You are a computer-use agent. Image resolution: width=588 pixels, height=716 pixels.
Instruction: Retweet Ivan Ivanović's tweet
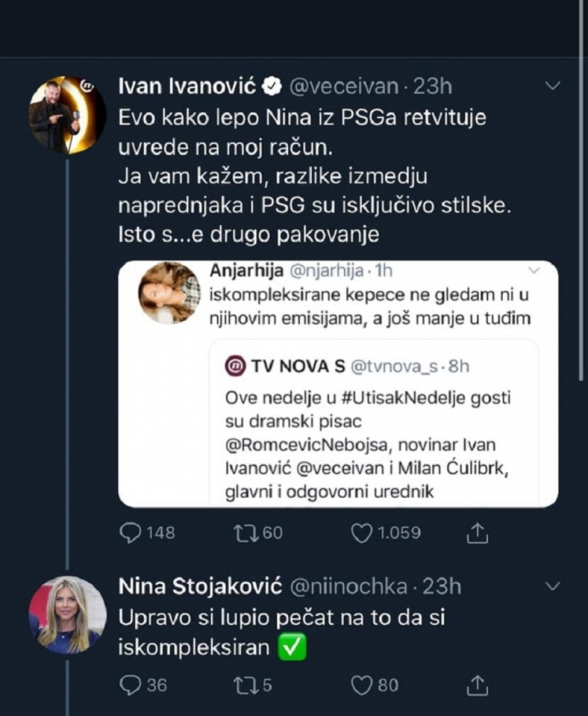[x=245, y=534]
